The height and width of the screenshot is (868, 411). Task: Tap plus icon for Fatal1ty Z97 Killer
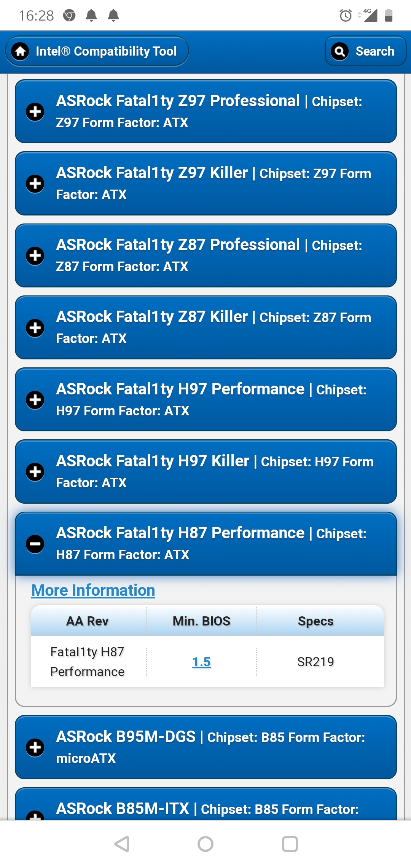point(35,184)
